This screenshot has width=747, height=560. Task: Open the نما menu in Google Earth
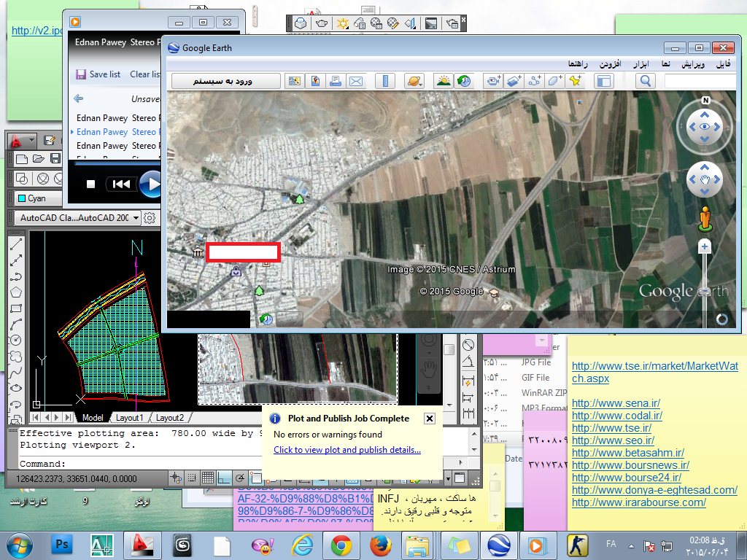665,64
